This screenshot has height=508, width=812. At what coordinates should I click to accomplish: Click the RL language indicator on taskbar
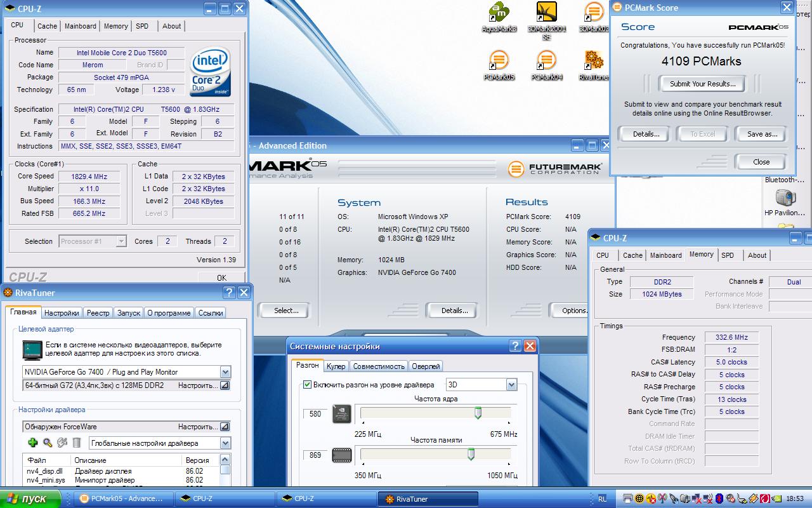pyautogui.click(x=602, y=498)
